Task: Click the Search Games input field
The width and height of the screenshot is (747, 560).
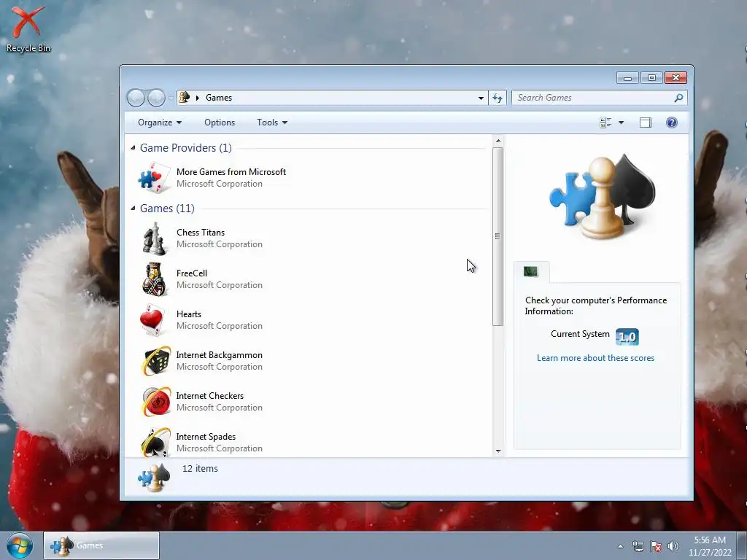Action: 600,98
